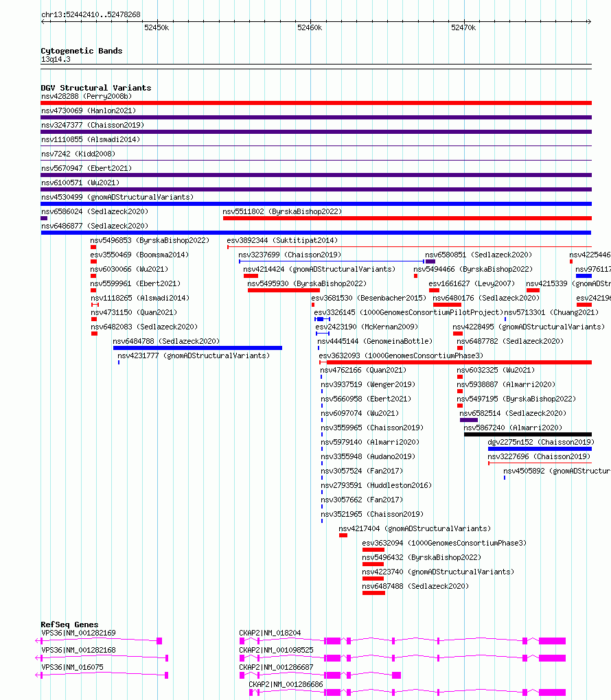
Task: Open nsv4217404 gnomADStructuralVariants entry
Action: tap(415, 528)
